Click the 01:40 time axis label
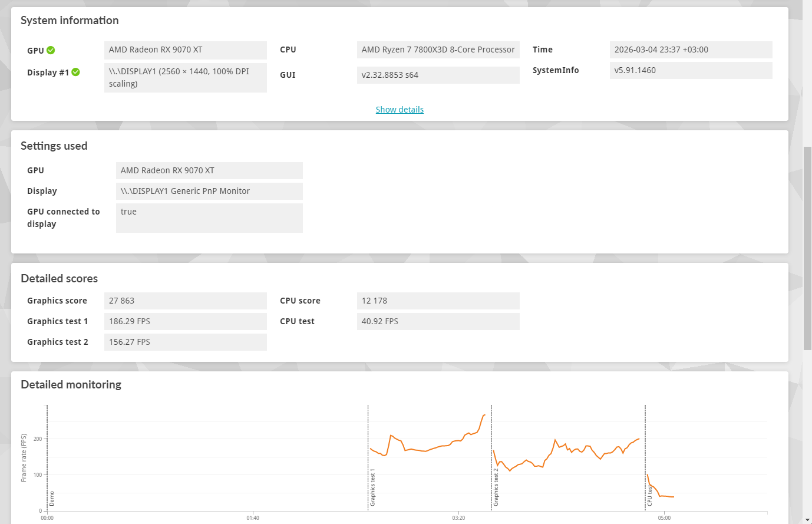 [253, 518]
